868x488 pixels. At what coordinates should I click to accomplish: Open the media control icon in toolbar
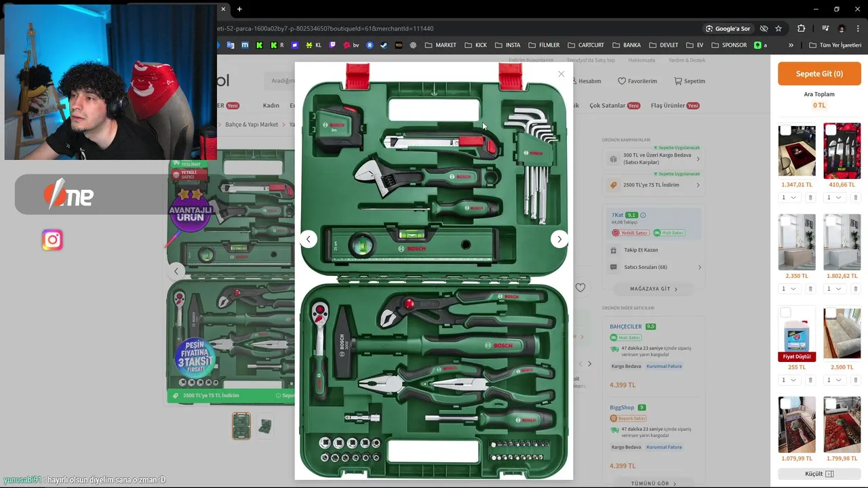pos(825,28)
